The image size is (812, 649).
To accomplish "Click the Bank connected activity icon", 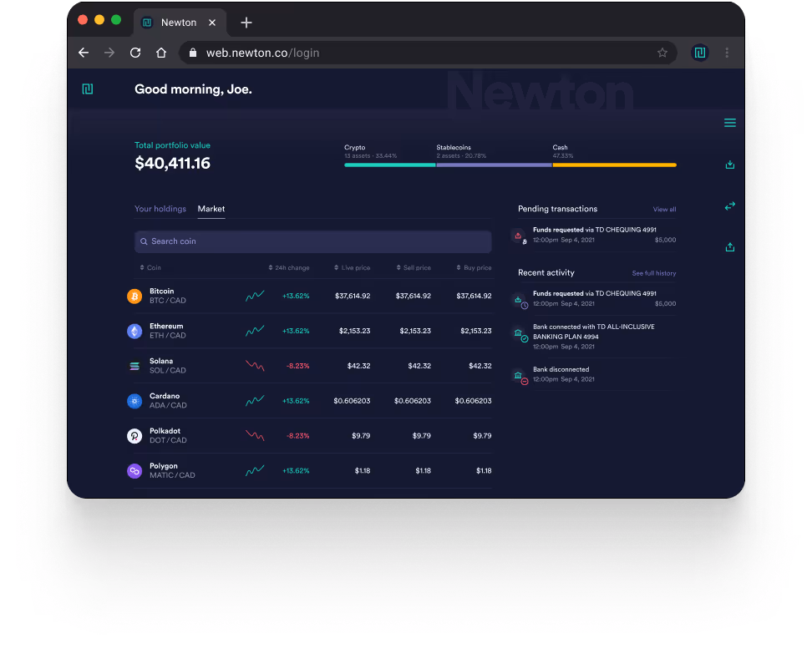I will pyautogui.click(x=520, y=335).
